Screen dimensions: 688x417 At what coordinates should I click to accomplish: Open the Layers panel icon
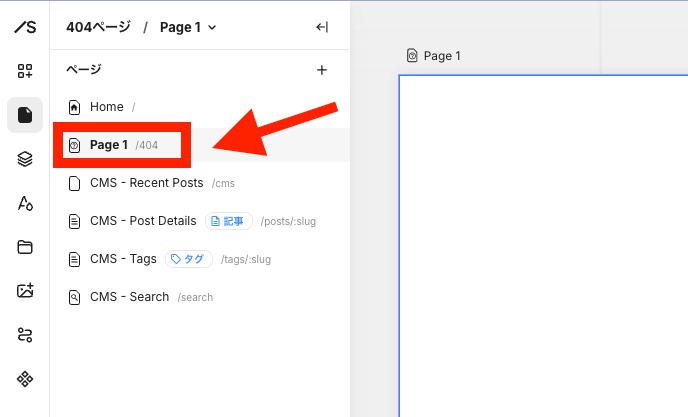point(25,159)
